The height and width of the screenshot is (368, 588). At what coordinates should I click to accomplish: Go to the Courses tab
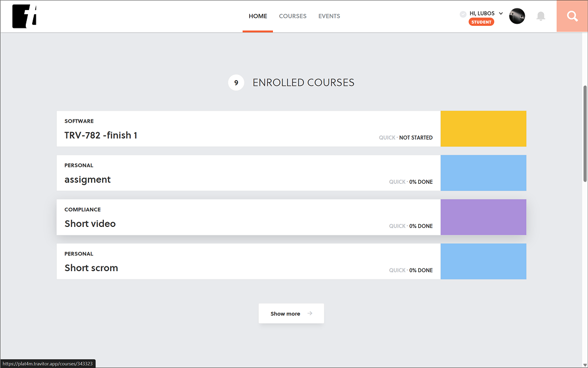click(292, 16)
